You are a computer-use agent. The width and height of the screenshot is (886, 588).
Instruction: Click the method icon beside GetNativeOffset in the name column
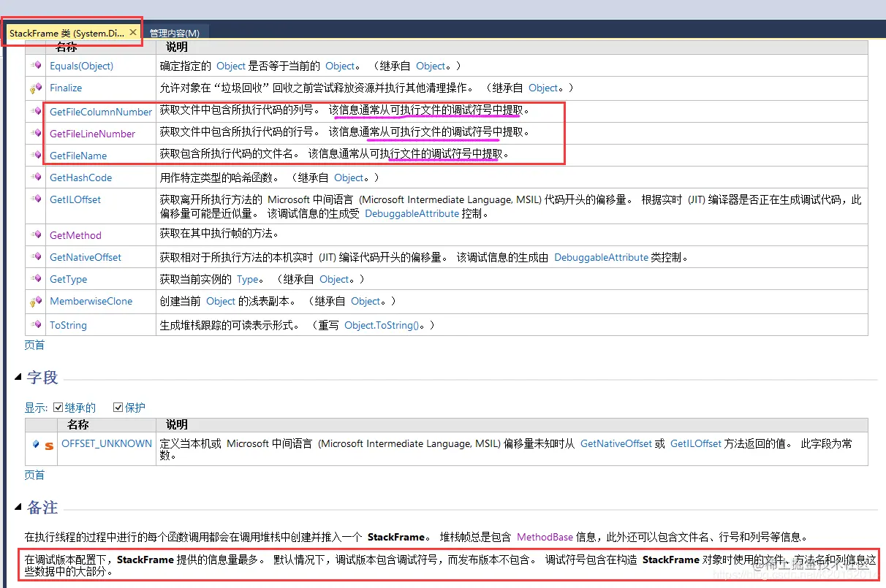[x=36, y=257]
